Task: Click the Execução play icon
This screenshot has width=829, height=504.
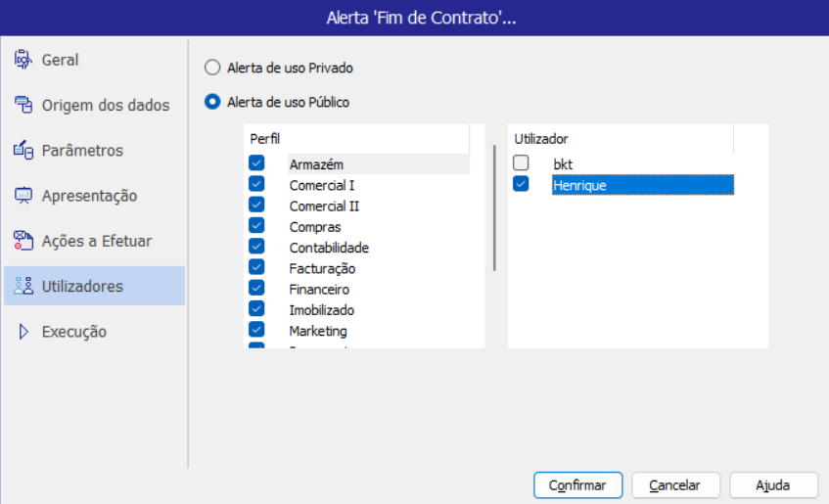Action: point(23,332)
